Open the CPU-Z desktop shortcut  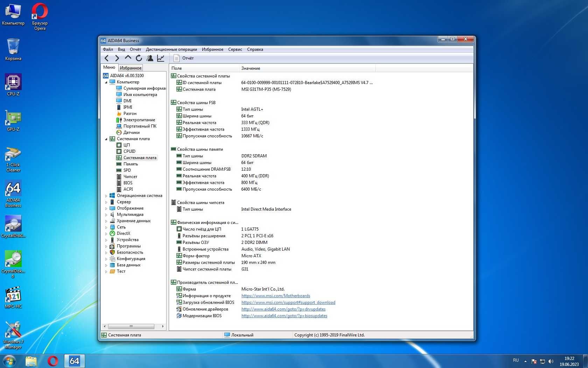point(13,85)
